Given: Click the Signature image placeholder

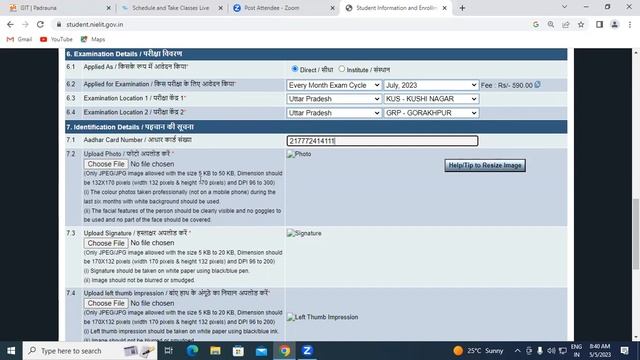Looking at the screenshot, I should tap(304, 233).
